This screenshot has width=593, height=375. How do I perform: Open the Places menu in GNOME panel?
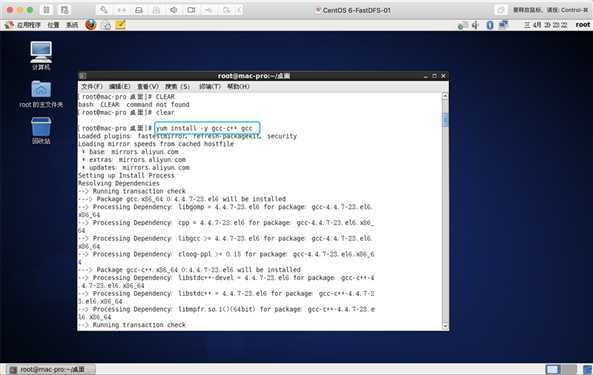(x=53, y=25)
